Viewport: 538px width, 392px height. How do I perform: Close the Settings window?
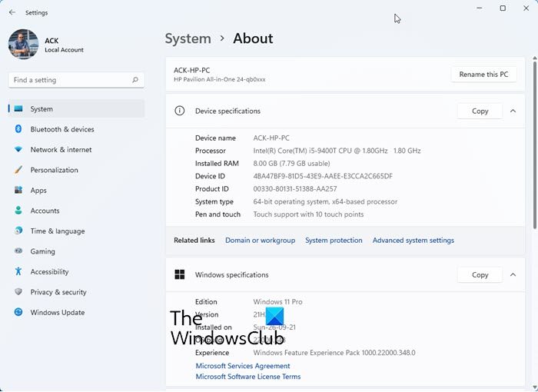(526, 8)
